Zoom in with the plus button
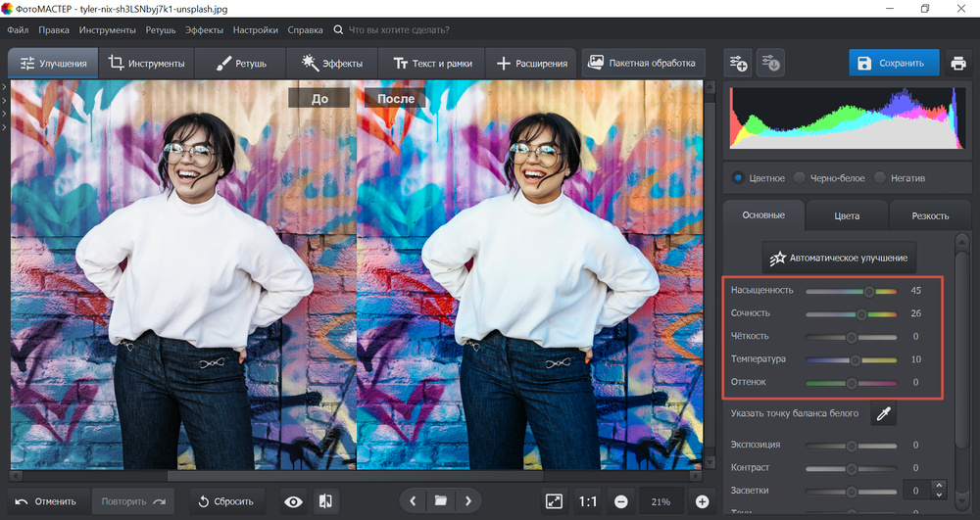 (x=702, y=501)
